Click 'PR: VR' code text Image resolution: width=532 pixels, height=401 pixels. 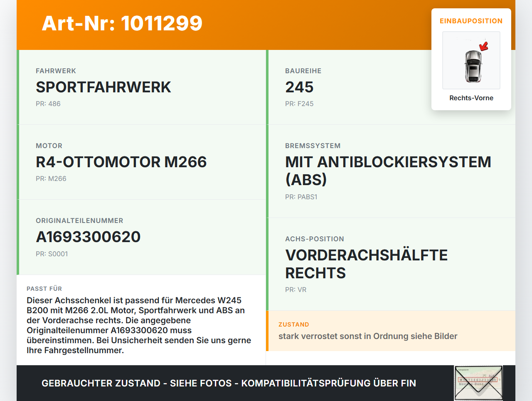point(296,290)
